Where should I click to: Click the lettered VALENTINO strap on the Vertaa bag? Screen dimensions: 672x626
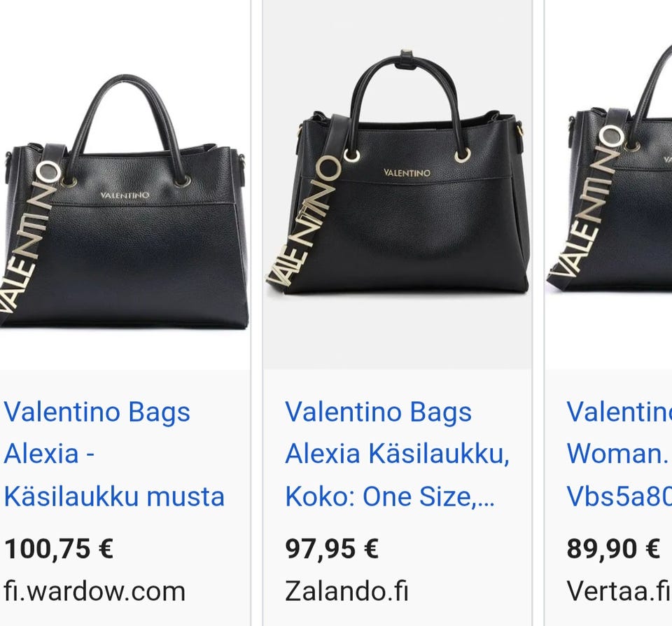pyautogui.click(x=587, y=202)
